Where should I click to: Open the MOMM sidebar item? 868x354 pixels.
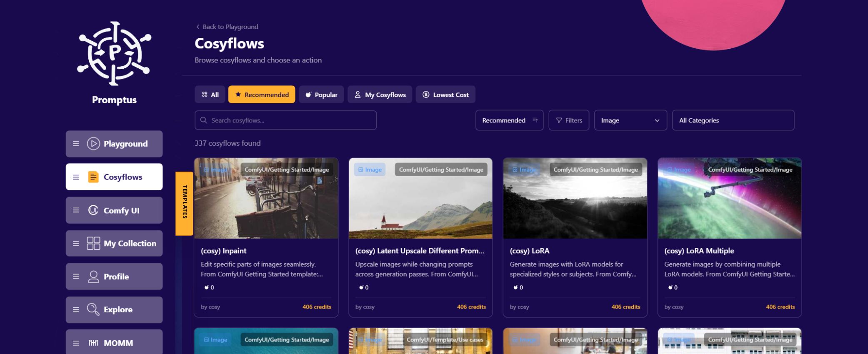pos(114,342)
